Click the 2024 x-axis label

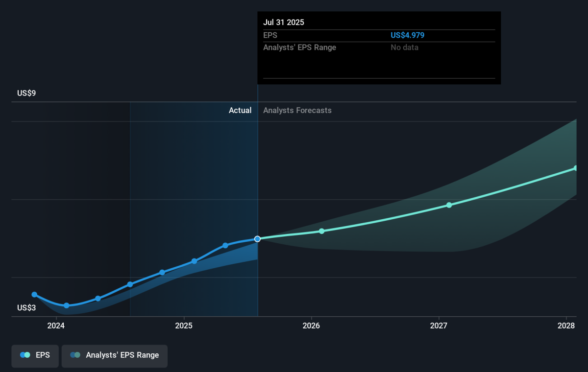tap(56, 326)
